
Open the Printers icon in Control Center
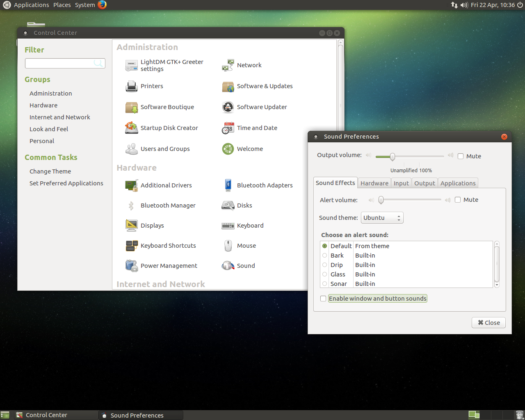pyautogui.click(x=132, y=86)
